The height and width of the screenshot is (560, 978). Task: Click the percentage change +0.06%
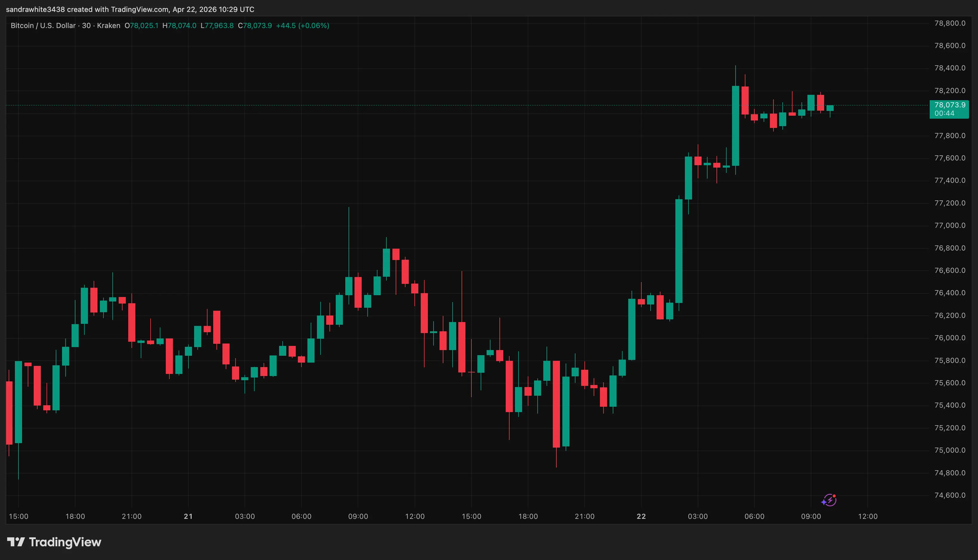(x=314, y=25)
